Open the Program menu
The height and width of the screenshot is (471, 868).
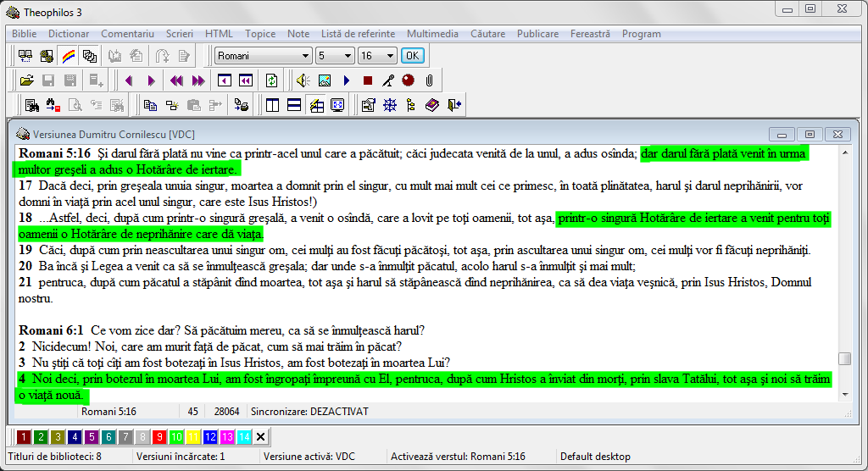click(x=641, y=34)
